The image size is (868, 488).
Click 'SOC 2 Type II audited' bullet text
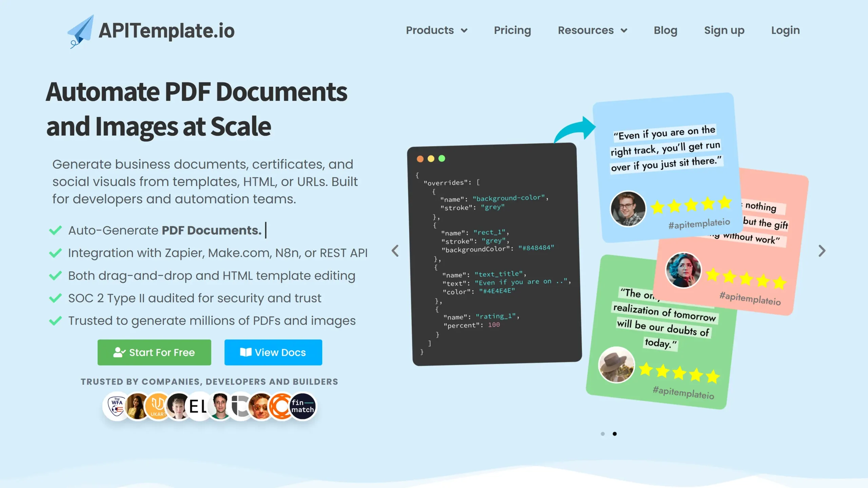[194, 298]
